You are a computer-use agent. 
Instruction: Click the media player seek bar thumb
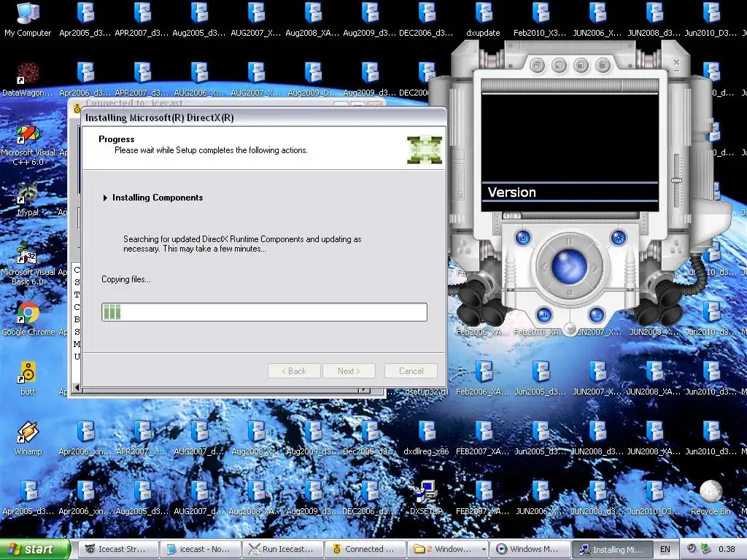[511, 216]
